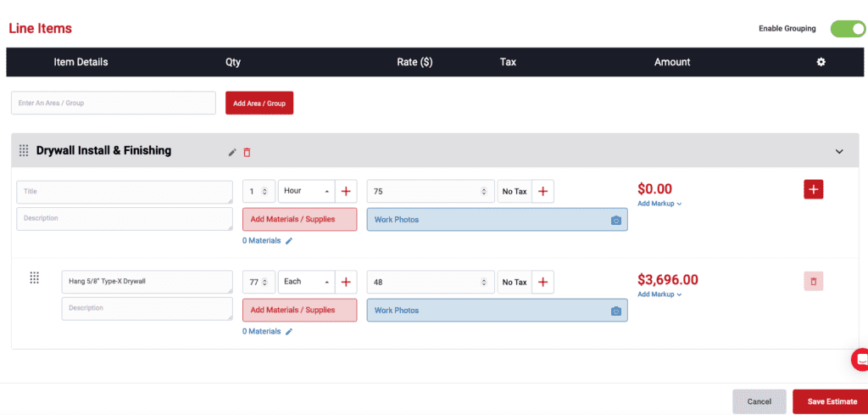Click camera icon in first Work Photos field
The height and width of the screenshot is (415, 868).
[x=616, y=221]
